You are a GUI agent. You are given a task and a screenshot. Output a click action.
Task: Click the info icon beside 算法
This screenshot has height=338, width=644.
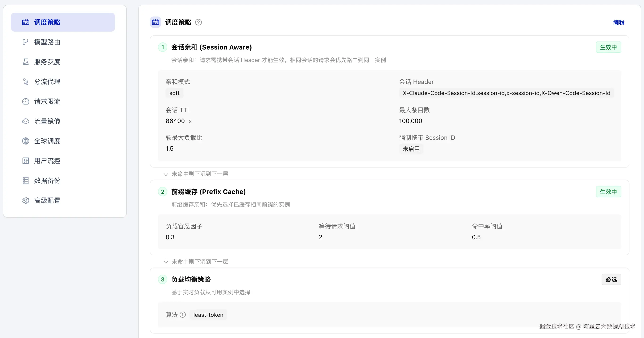pyautogui.click(x=183, y=314)
